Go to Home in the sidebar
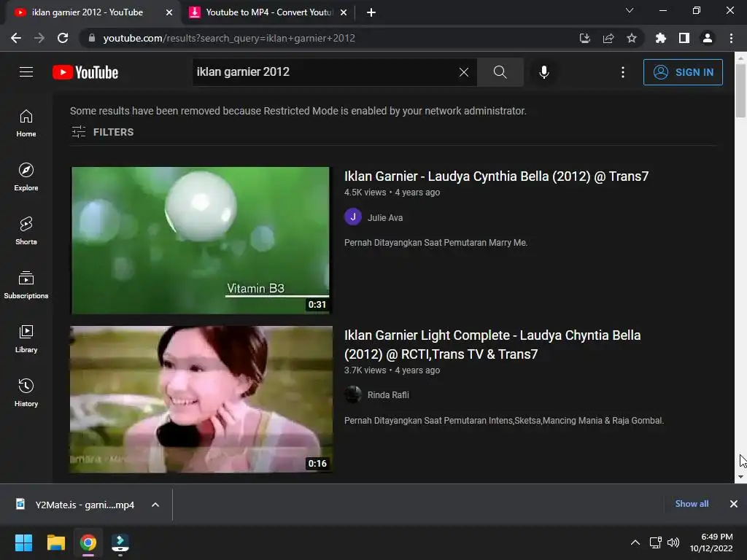The image size is (747, 560). coord(26,123)
